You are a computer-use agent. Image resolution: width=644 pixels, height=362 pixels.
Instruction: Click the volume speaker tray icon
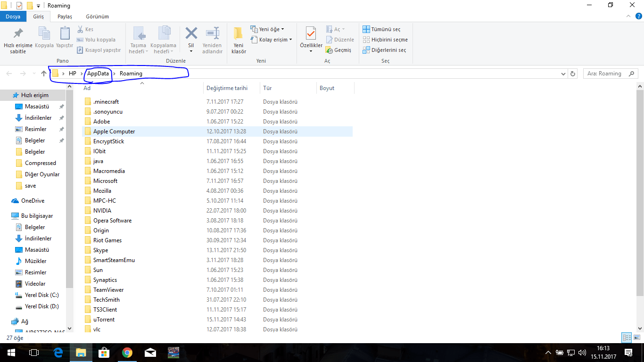(582, 353)
